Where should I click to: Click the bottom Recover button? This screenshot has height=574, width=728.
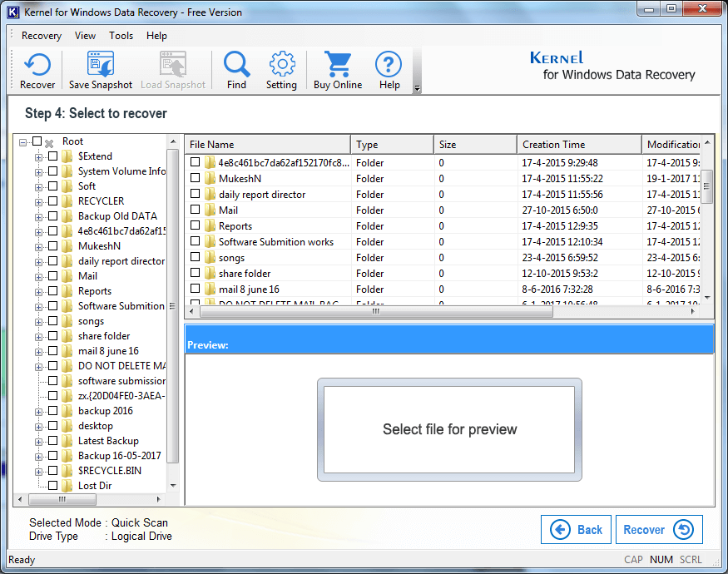click(659, 529)
